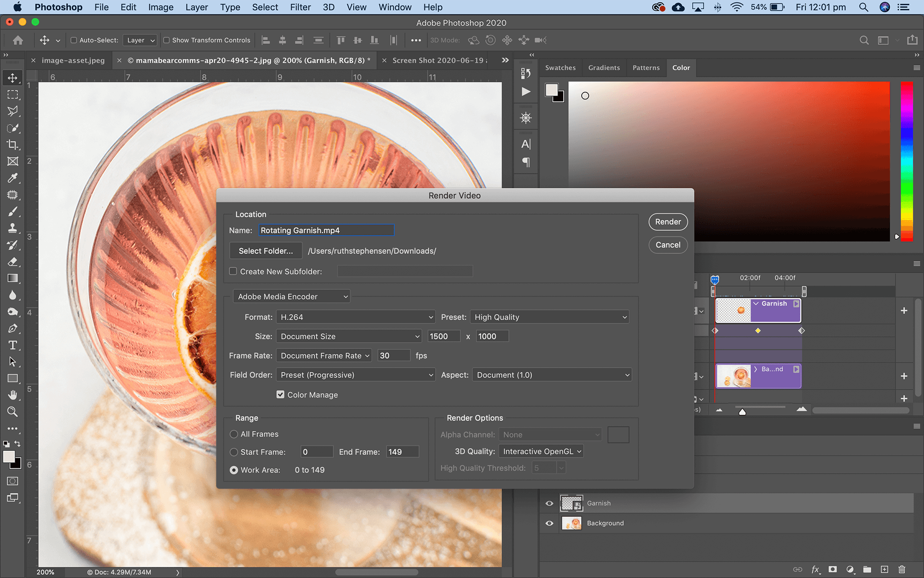Select the Path Selection tool
This screenshot has width=924, height=578.
point(12,362)
